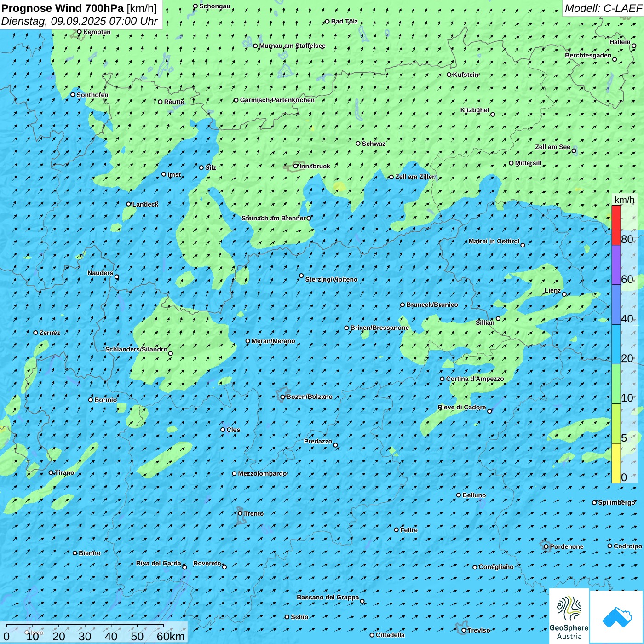Click the Predazzo town label
This screenshot has height=644, width=644.
(318, 441)
